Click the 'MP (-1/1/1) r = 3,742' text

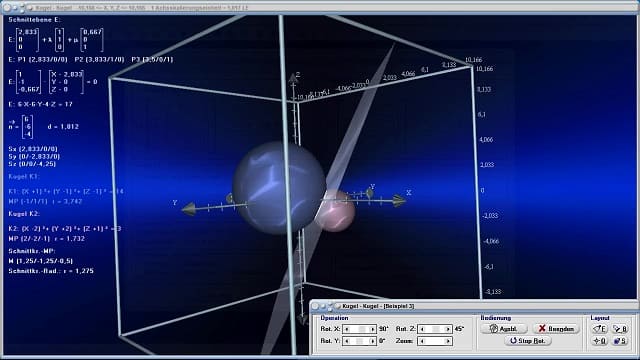coord(45,201)
